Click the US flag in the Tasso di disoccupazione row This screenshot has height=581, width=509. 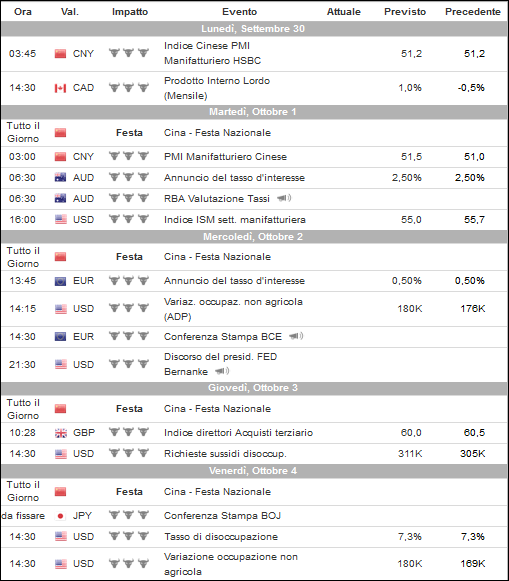pos(61,536)
